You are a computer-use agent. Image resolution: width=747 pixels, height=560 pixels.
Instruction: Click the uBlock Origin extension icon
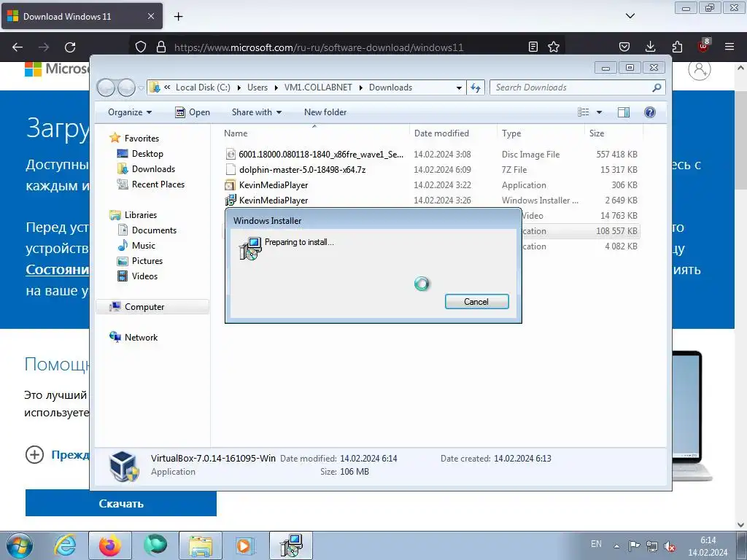point(704,46)
